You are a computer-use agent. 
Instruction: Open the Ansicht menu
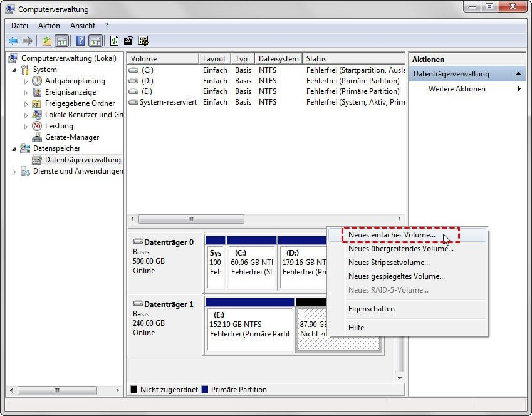tap(83, 26)
